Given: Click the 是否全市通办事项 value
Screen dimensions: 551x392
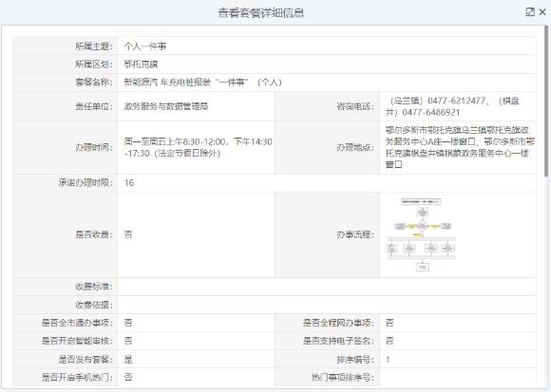Looking at the screenshot, I should click(128, 323).
